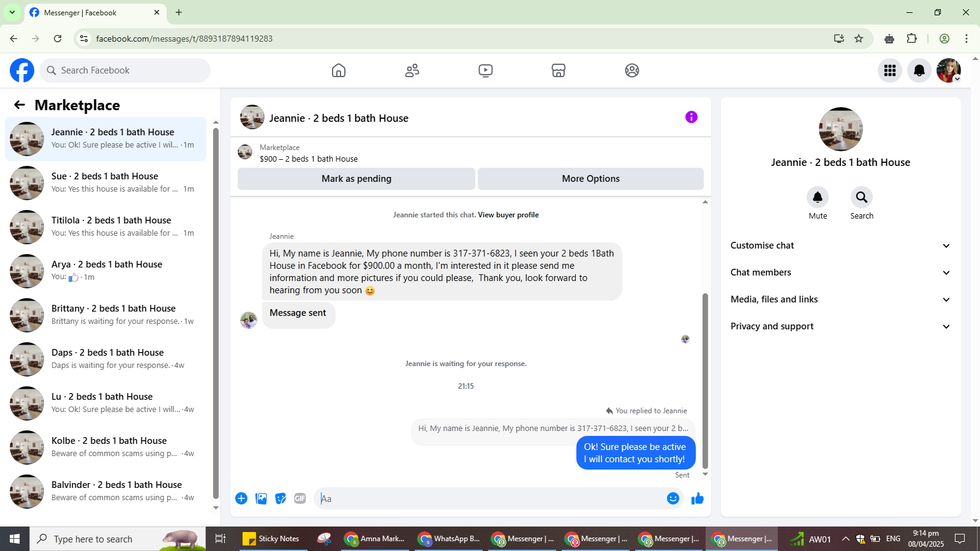
Task: Open WhatsApp B... taskbar window
Action: click(x=449, y=539)
